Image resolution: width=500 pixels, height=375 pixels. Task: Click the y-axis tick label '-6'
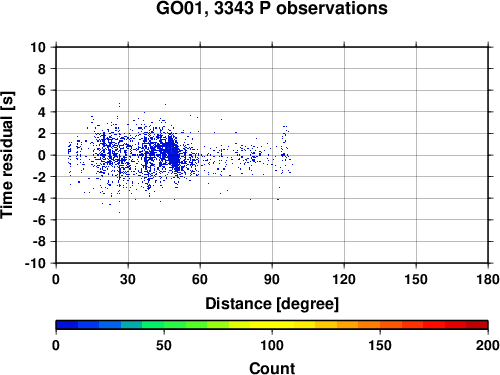coord(39,220)
